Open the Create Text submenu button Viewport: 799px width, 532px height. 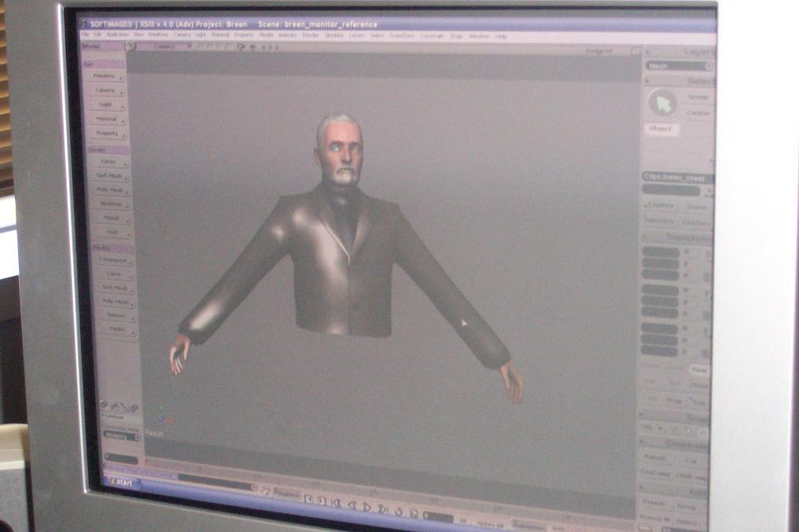(x=112, y=232)
